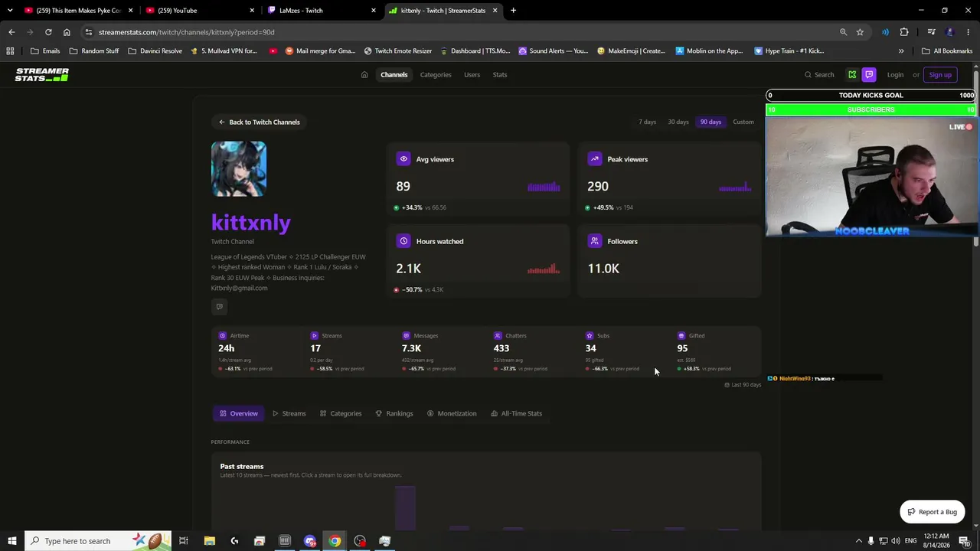Screen dimensions: 980x551
Task: Open Task View on the taskbar
Action: [184, 541]
